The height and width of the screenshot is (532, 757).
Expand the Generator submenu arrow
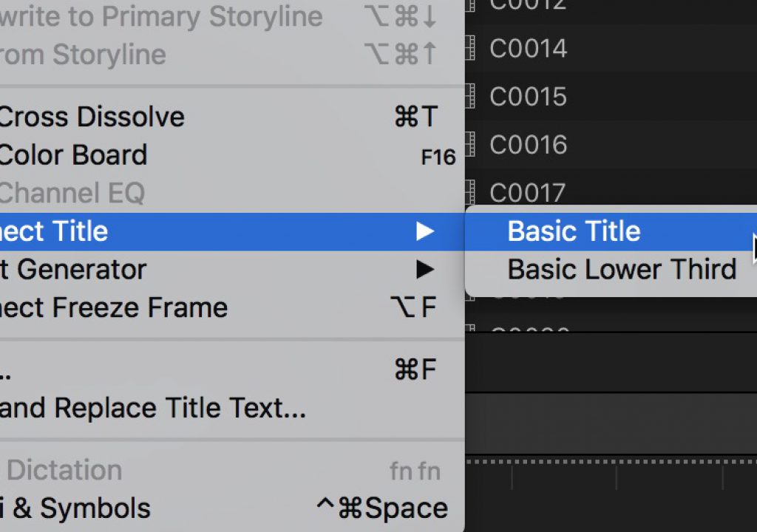pyautogui.click(x=425, y=270)
